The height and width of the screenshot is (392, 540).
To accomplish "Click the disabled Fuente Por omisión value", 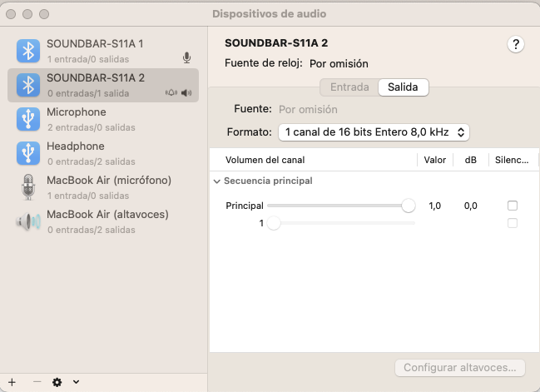I will 308,110.
